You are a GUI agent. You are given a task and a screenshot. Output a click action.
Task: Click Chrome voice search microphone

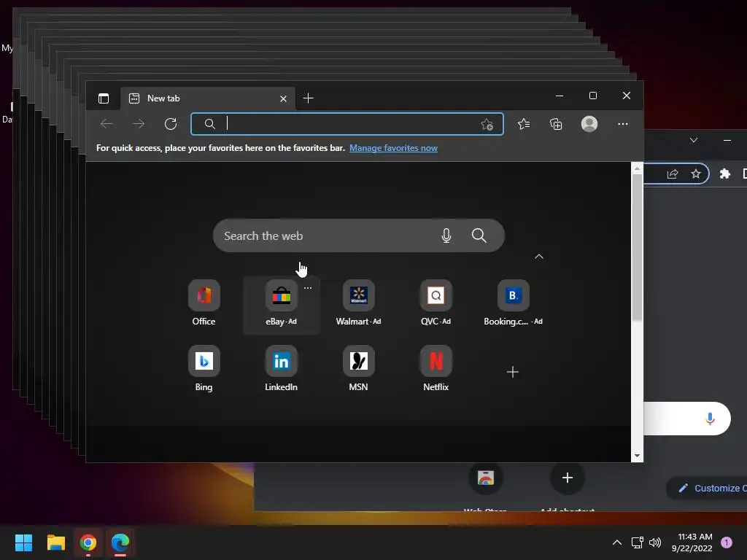click(x=710, y=419)
